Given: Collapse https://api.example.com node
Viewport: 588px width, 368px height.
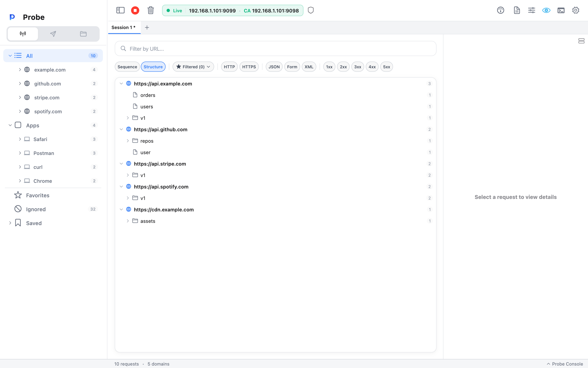Looking at the screenshot, I should point(121,83).
